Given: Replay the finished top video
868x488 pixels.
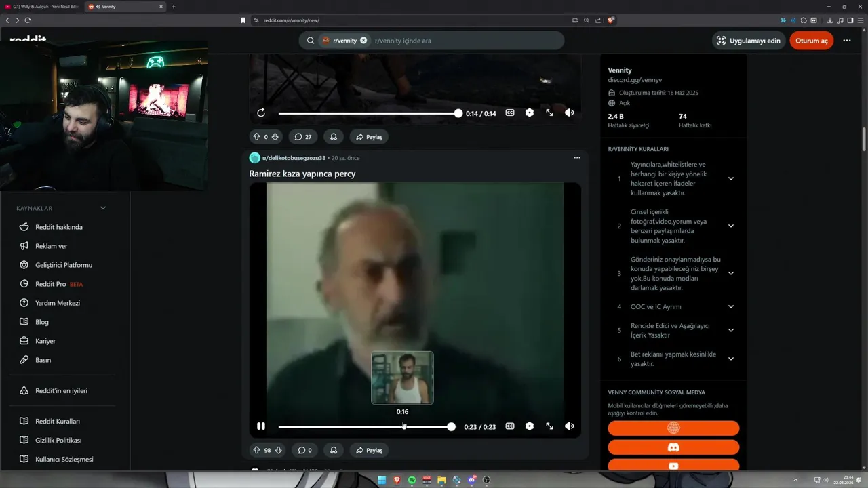Looking at the screenshot, I should [261, 113].
